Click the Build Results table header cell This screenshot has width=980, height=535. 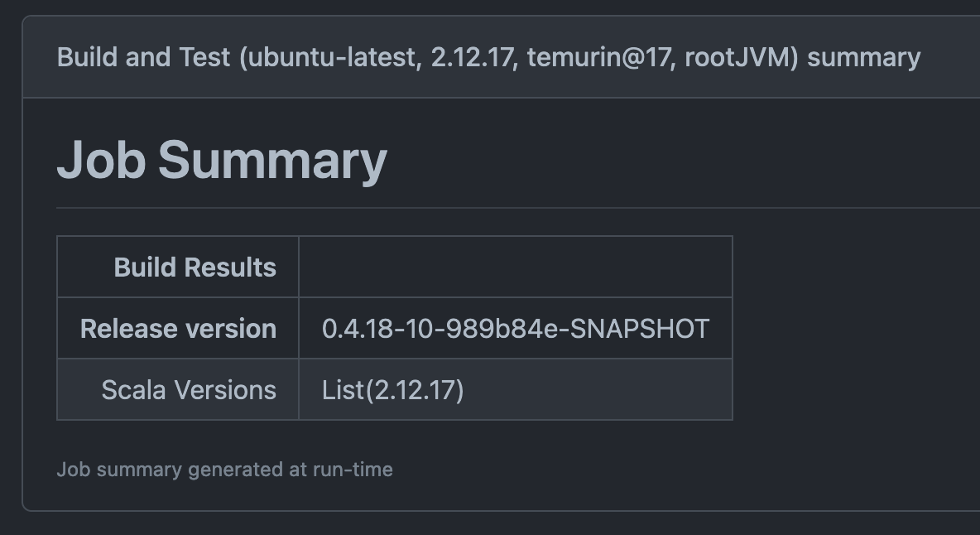click(x=178, y=267)
